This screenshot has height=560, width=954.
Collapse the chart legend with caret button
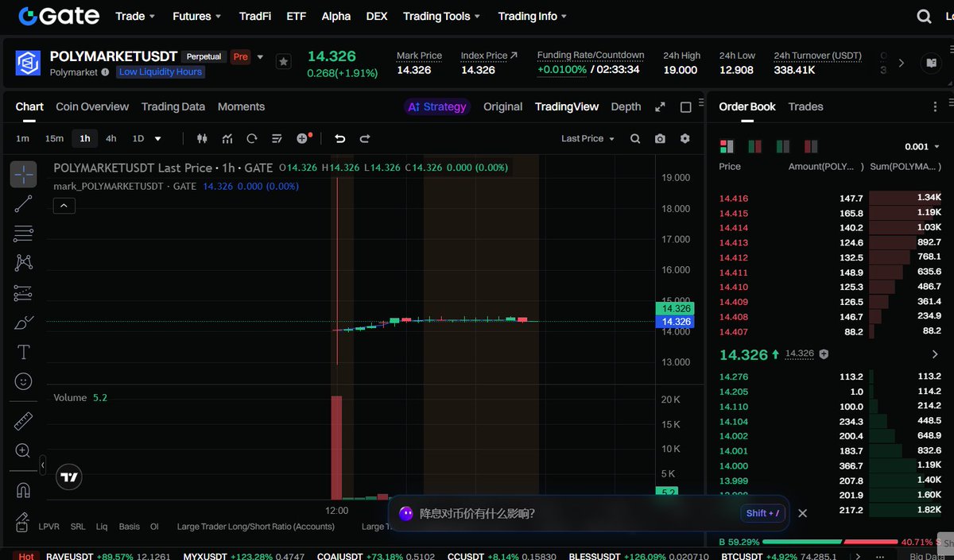point(64,206)
